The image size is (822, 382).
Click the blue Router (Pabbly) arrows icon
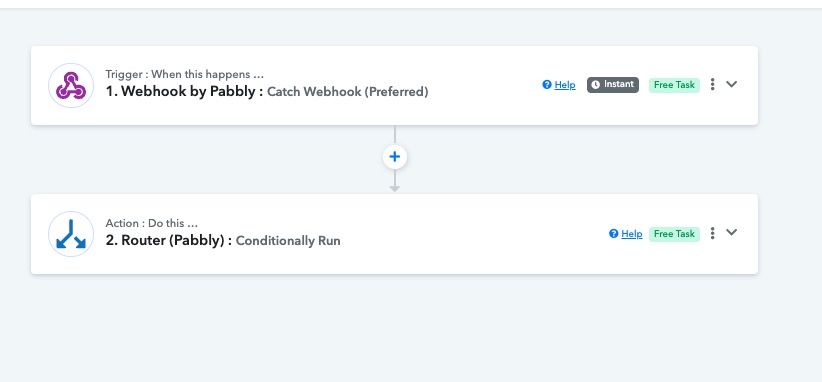click(71, 234)
